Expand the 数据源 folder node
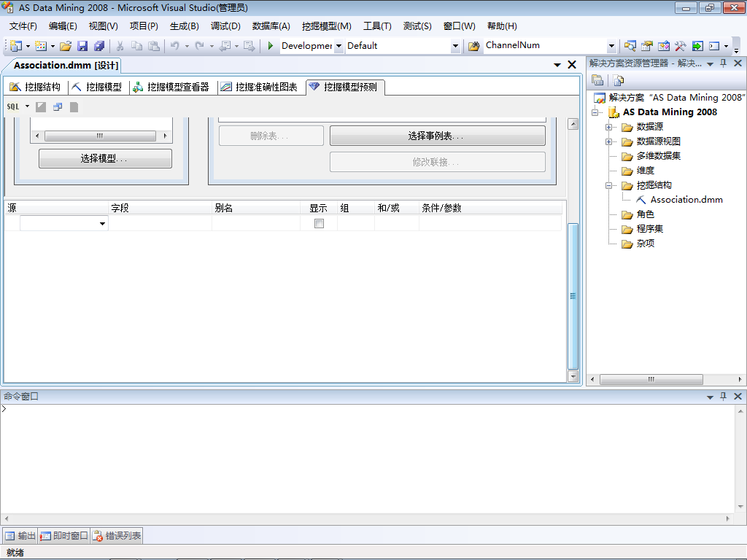 (609, 127)
